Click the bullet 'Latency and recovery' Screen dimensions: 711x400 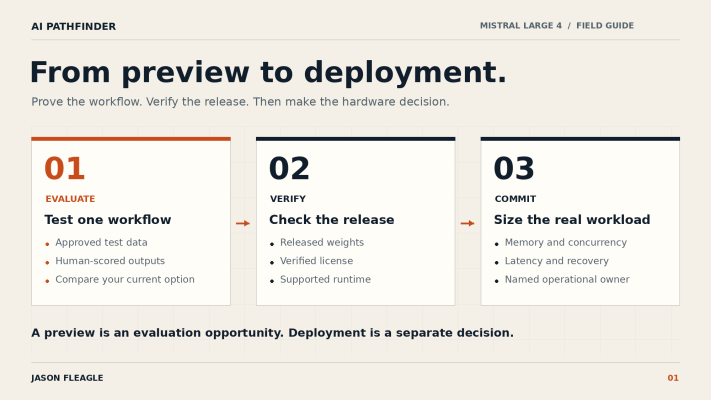(x=557, y=261)
